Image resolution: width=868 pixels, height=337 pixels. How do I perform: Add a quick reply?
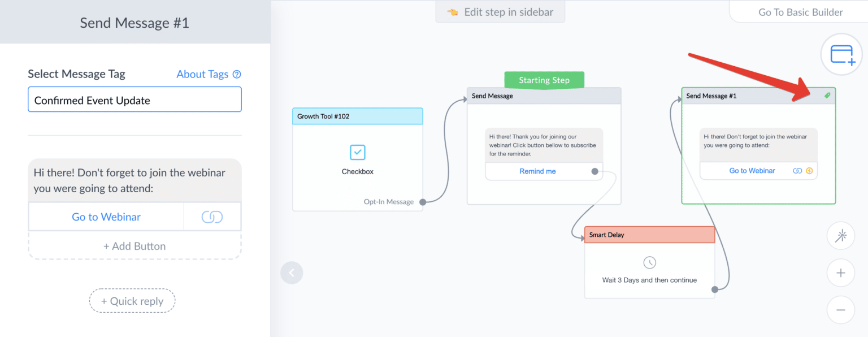[x=132, y=300]
